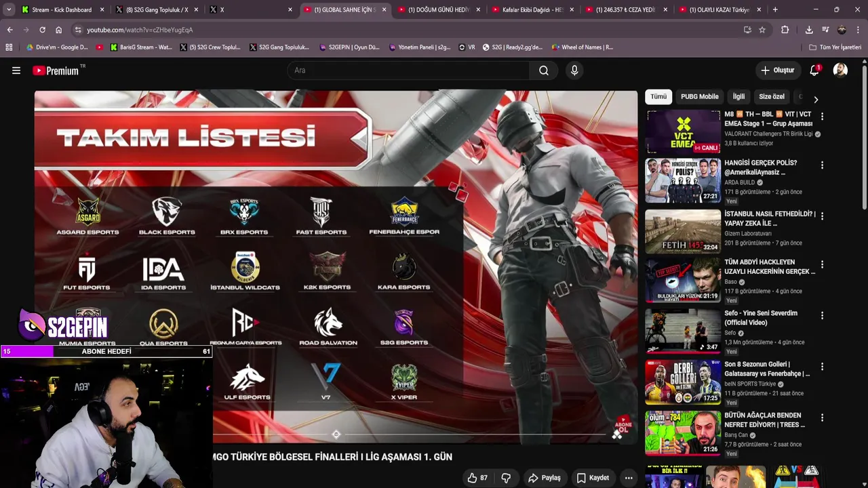Select the Tümü filter chip
The width and height of the screenshot is (868, 488).
[x=658, y=97]
